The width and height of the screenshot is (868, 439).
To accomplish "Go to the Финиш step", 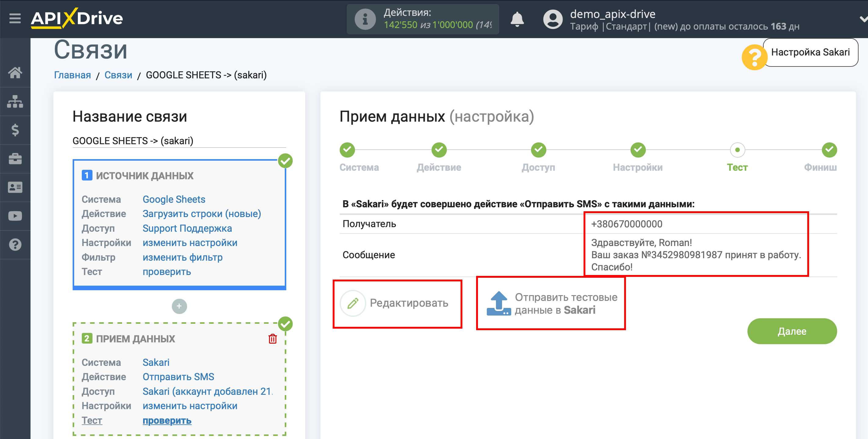I will pos(829,150).
